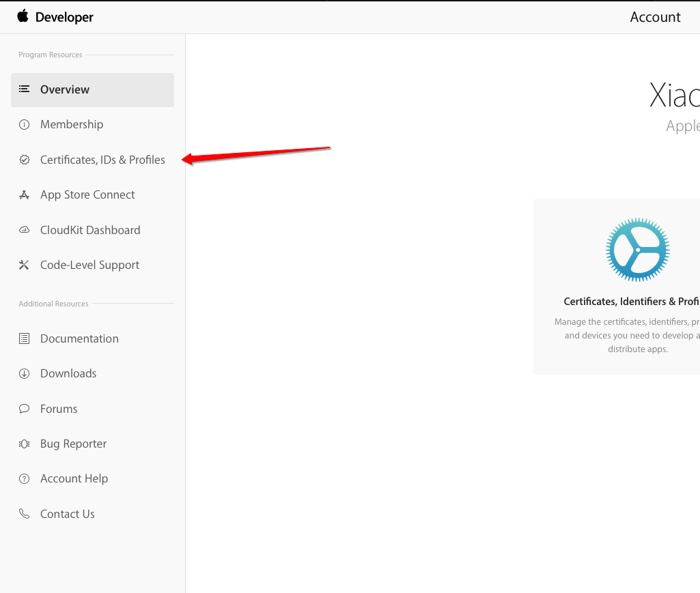The height and width of the screenshot is (593, 700).
Task: Click the Documentation page icon
Action: coord(24,338)
